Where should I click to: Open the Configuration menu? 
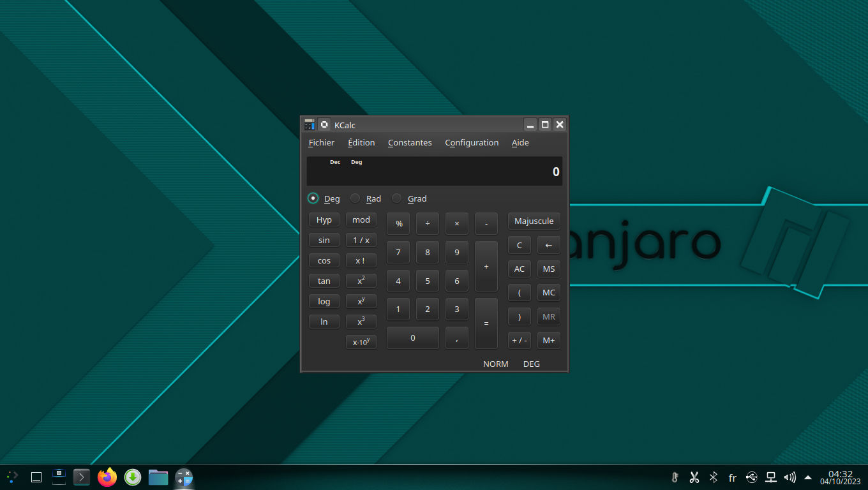[472, 143]
